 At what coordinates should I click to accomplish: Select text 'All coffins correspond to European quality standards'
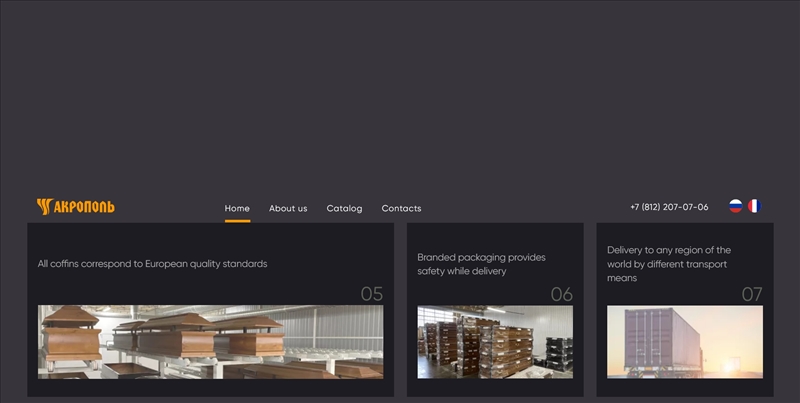click(x=153, y=264)
